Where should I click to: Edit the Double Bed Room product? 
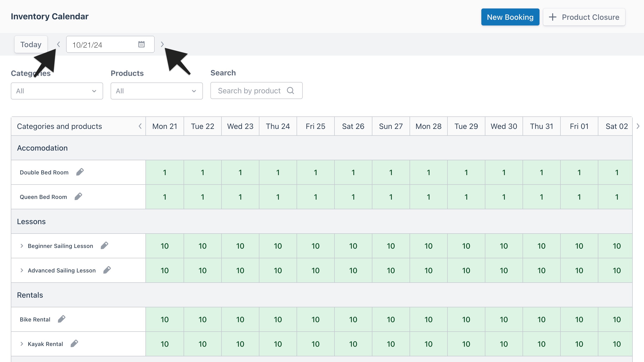click(80, 172)
